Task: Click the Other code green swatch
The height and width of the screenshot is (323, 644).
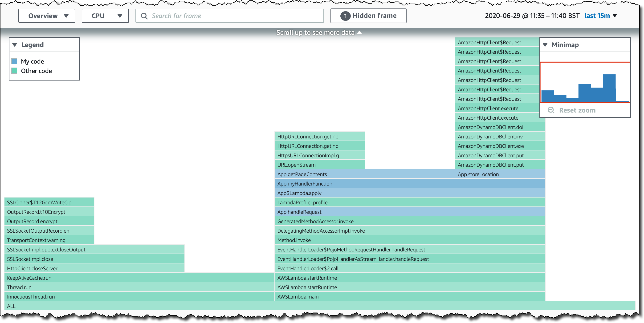Action: point(15,71)
